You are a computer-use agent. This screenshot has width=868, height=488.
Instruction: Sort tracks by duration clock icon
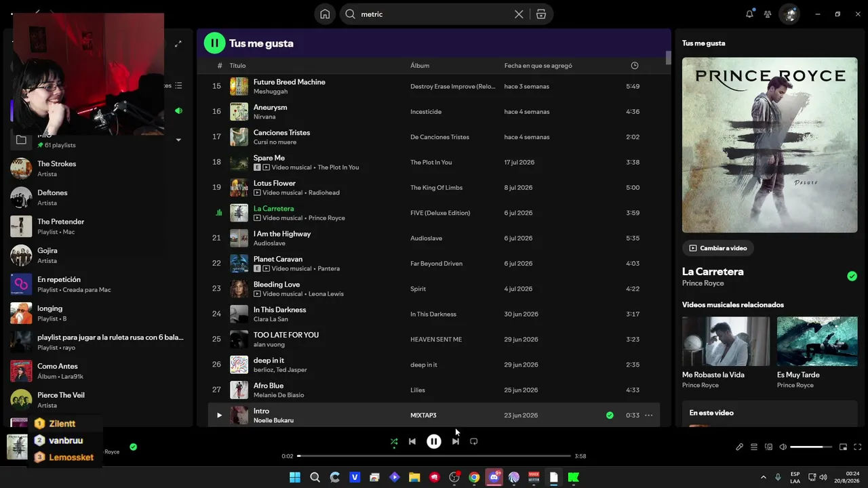635,66
